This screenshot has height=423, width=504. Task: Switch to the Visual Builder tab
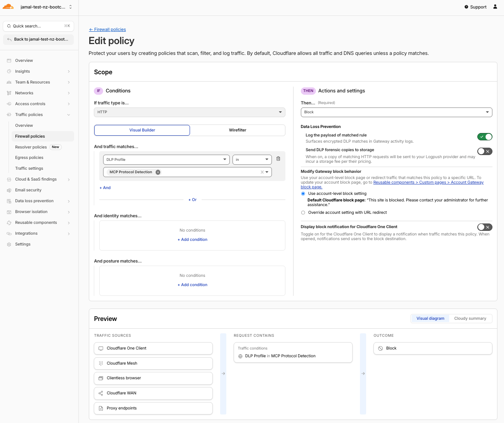click(x=142, y=130)
